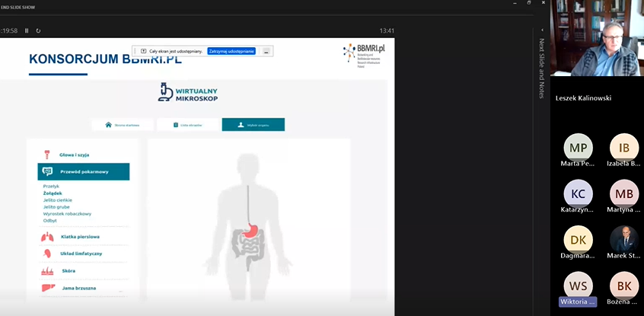Expand the Next Slide and Notes panel

541,69
